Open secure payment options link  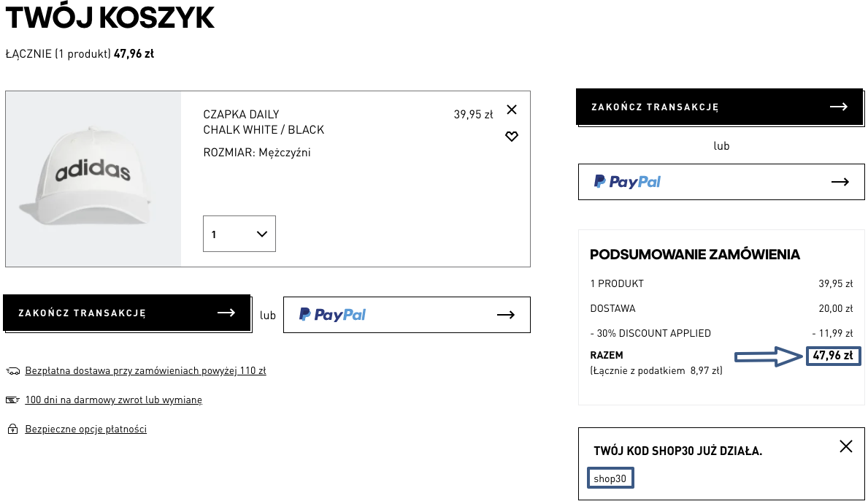85,429
